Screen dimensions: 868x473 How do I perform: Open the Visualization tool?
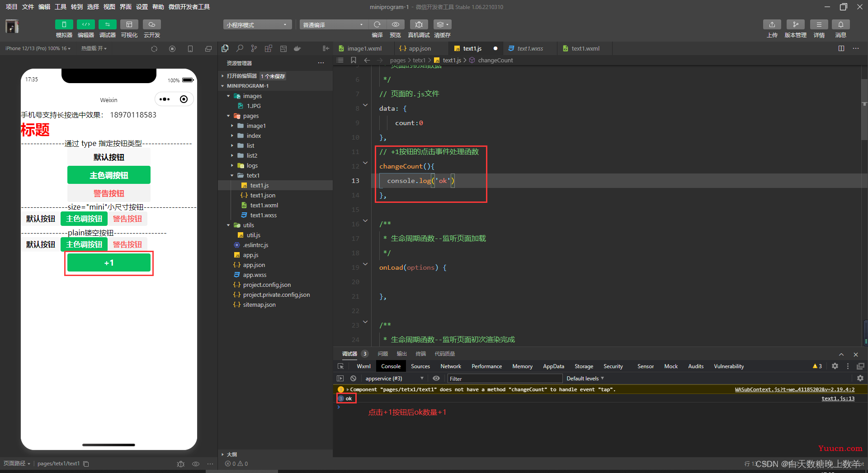(x=129, y=24)
